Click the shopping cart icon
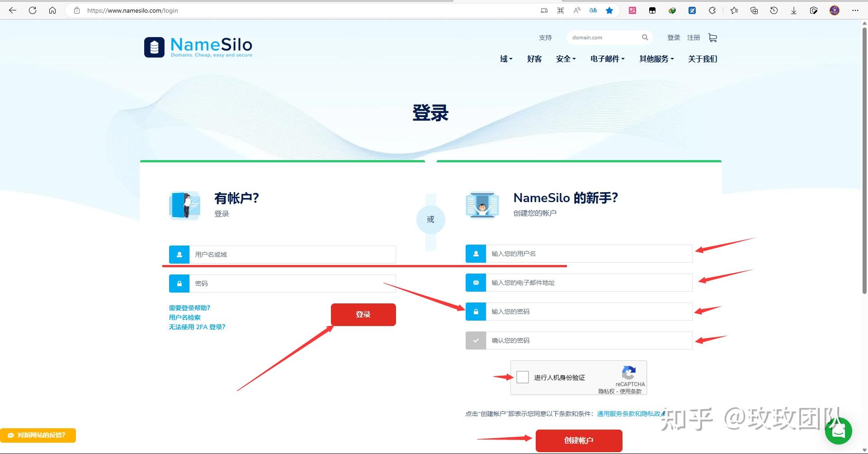868x454 pixels. [x=712, y=38]
